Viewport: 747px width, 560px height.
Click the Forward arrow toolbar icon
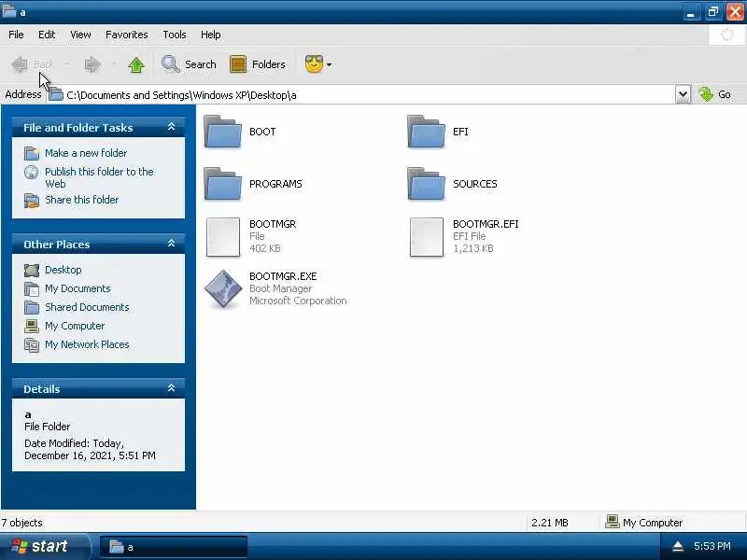coord(92,64)
